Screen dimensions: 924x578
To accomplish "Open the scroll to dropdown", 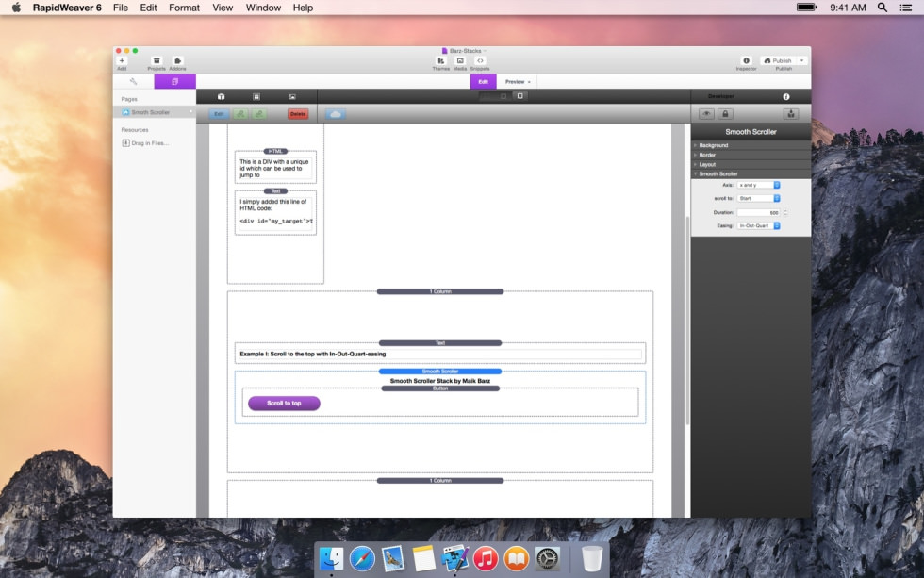I will coord(758,199).
